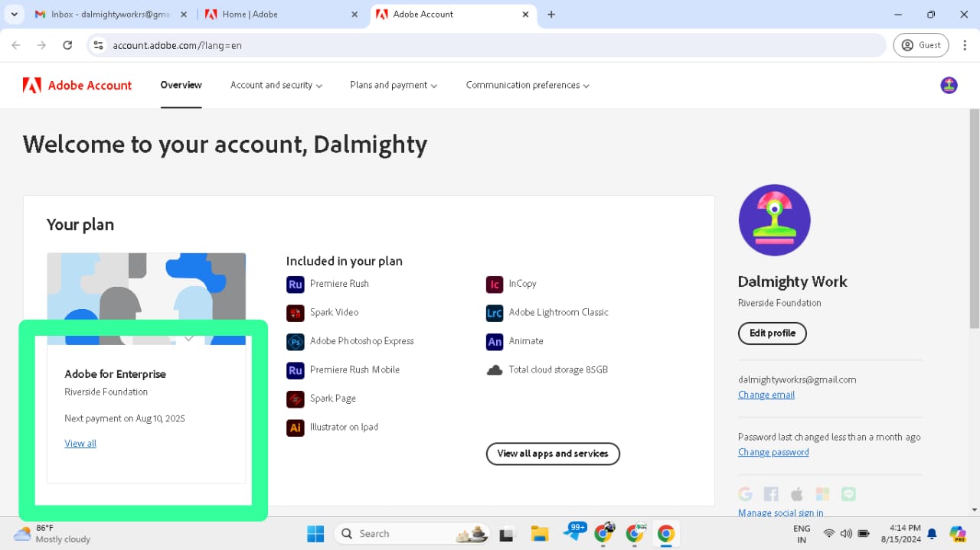980x550 pixels.
Task: Open the notification bell in the system tray
Action: 932,533
